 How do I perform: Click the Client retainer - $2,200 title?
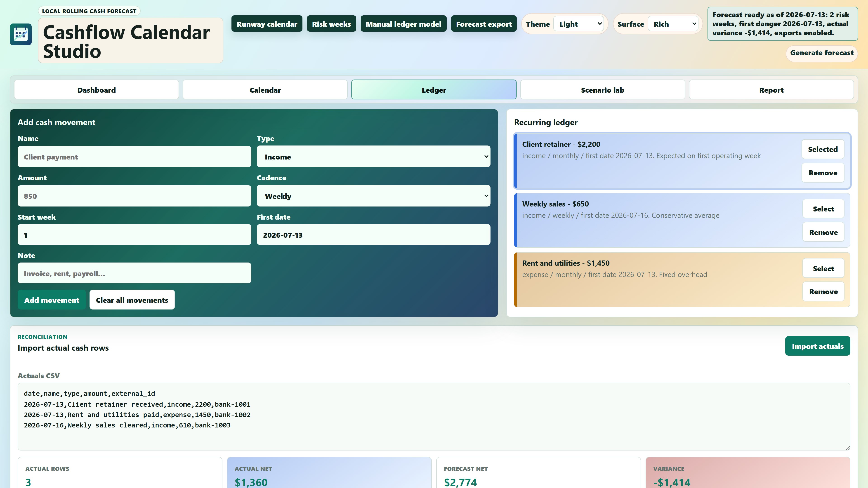[x=561, y=145]
